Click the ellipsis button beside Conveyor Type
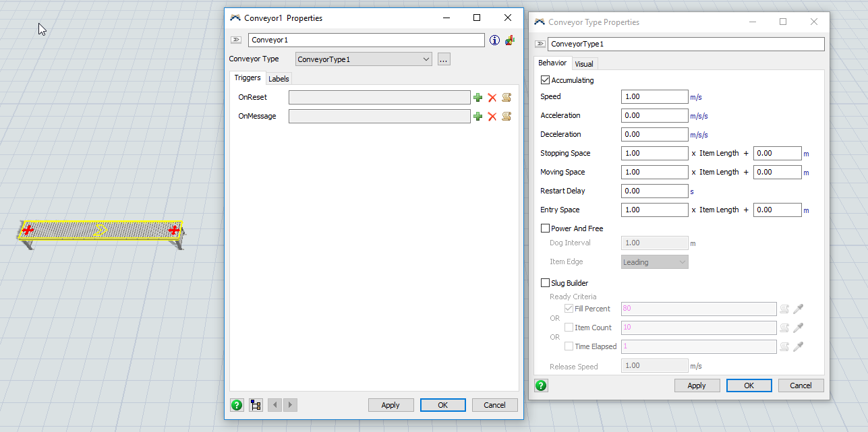This screenshot has height=432, width=868. (x=444, y=59)
